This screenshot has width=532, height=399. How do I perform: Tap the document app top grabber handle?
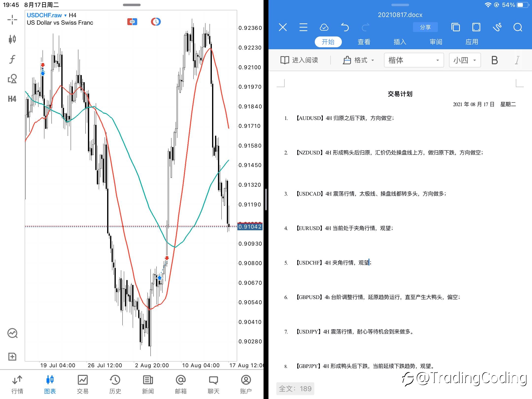coord(400,5)
